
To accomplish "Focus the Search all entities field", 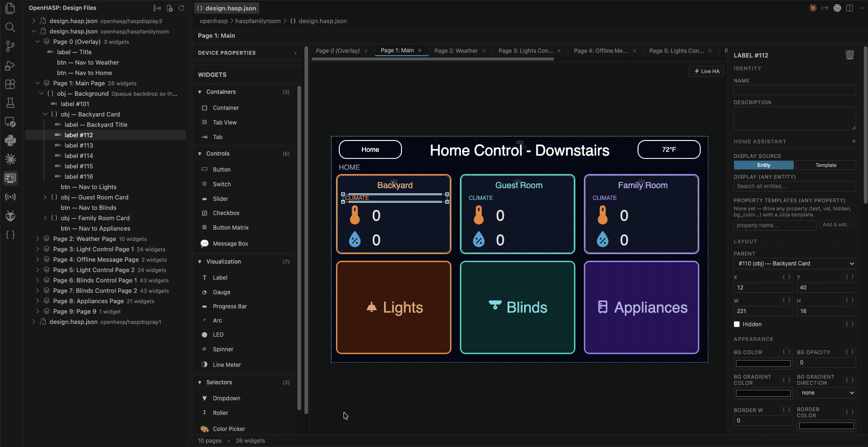I will coord(794,186).
